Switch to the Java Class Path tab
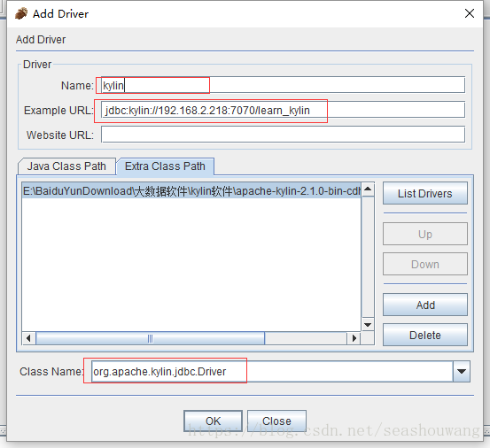Viewport: 490px width, 448px height. 66,166
